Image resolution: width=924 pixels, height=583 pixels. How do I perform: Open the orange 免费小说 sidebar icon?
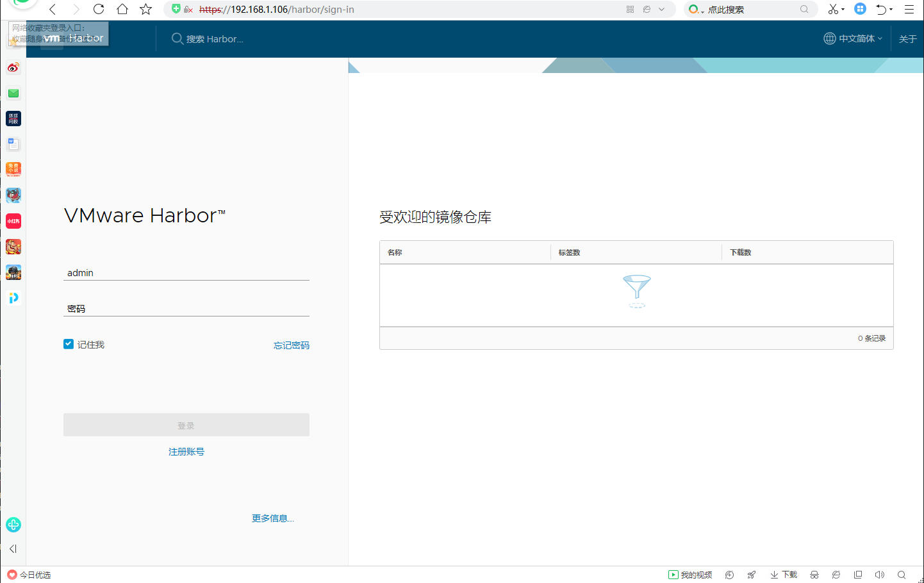click(13, 169)
